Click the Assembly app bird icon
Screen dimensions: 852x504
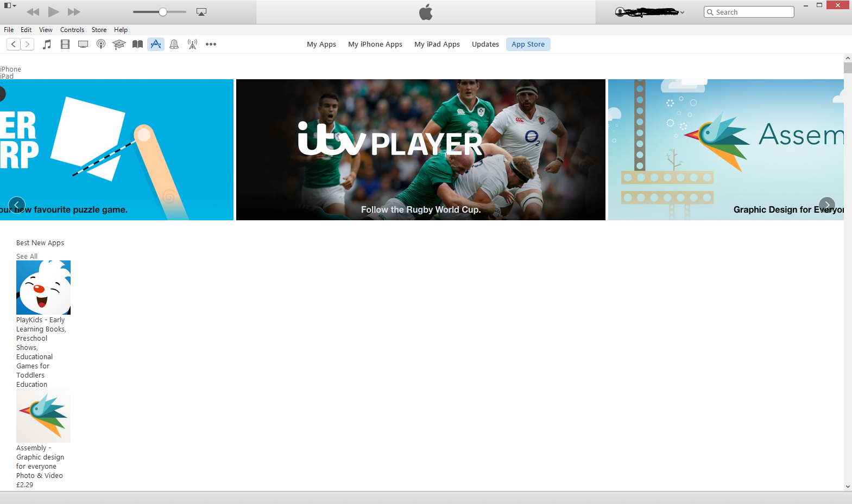tap(43, 416)
